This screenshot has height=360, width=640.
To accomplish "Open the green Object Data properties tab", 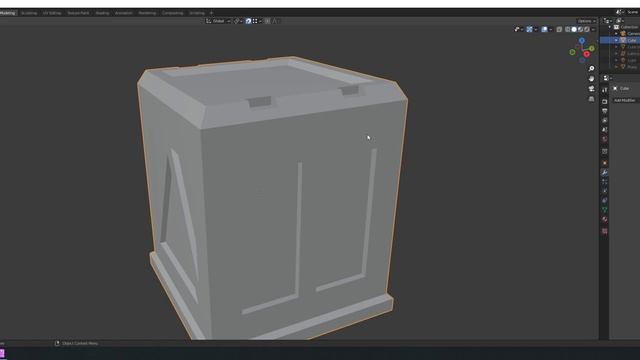I will [x=604, y=210].
